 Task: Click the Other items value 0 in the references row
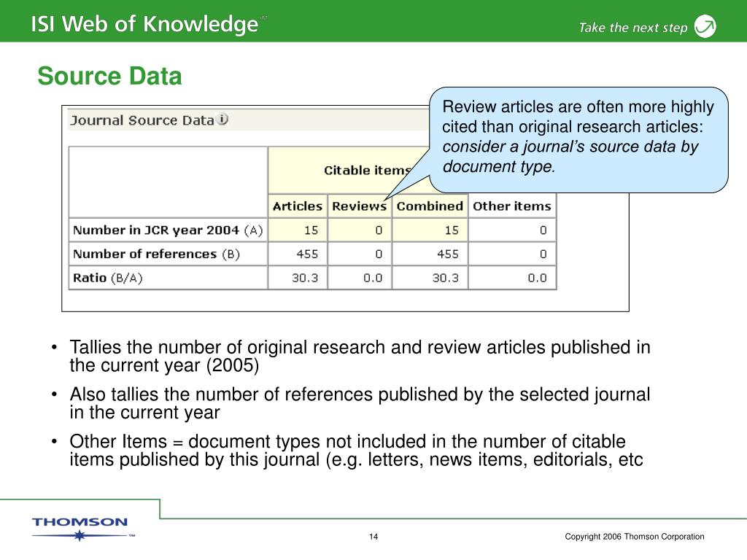[543, 254]
